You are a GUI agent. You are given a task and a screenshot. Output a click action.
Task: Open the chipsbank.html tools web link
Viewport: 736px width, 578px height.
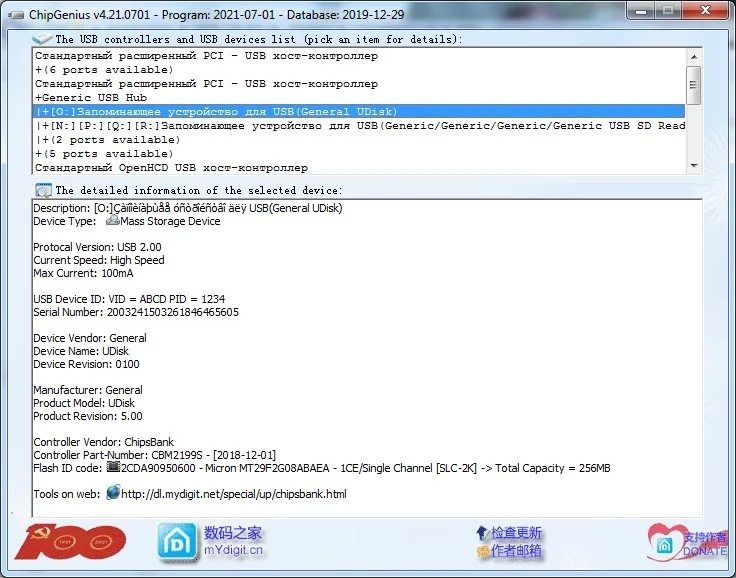[234, 494]
